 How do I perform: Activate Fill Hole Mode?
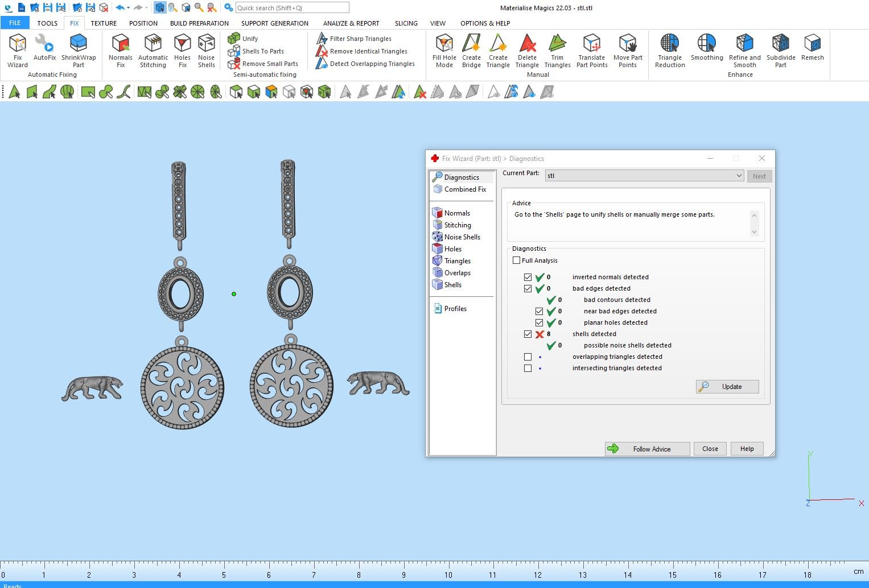click(x=444, y=49)
